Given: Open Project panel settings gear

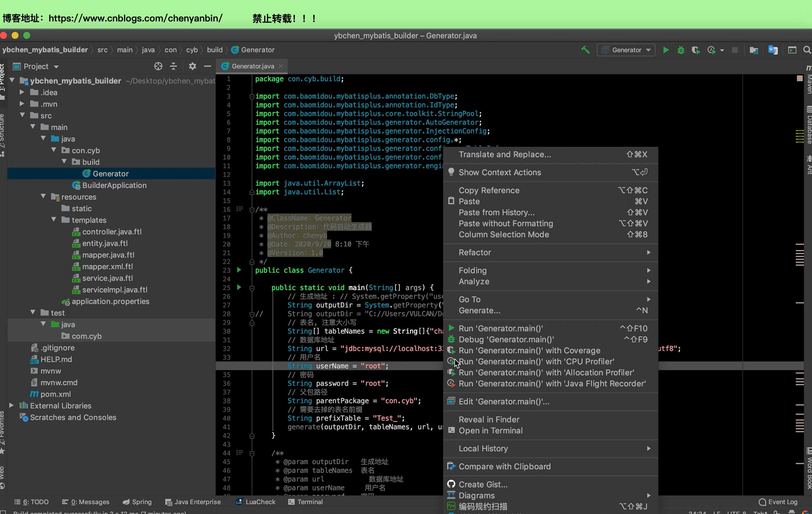Looking at the screenshot, I should 192,66.
